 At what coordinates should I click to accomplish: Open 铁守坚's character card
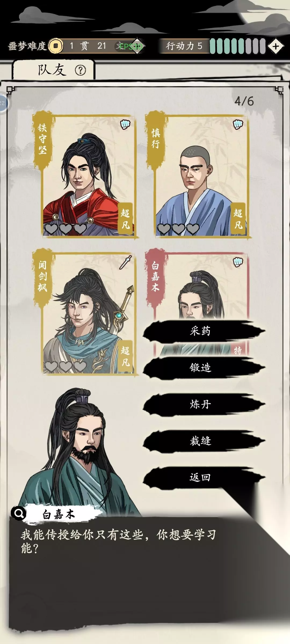click(x=85, y=176)
